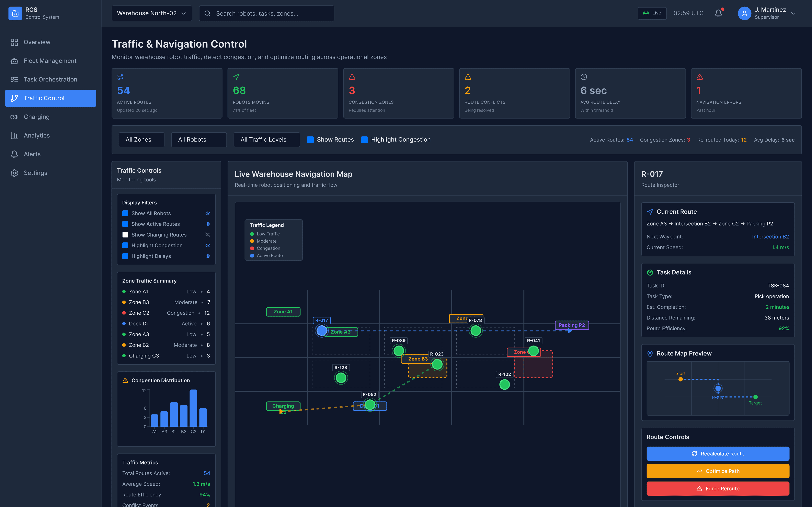Select the Low Traffic legend color dot
812x507 pixels.
[252, 234]
